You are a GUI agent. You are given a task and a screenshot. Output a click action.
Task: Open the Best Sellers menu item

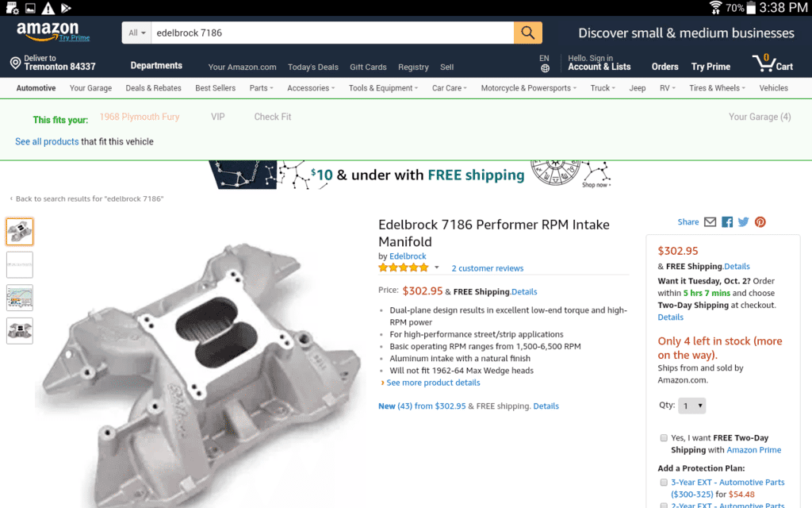click(216, 88)
